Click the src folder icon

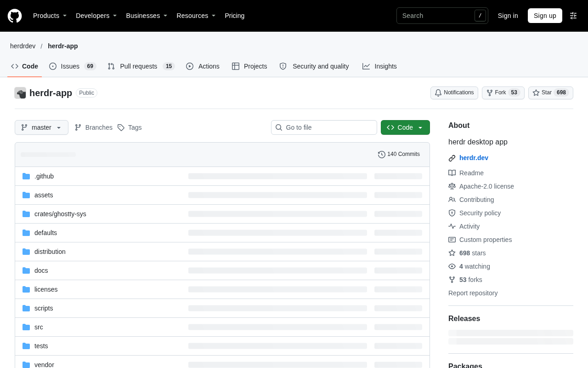pyautogui.click(x=26, y=327)
